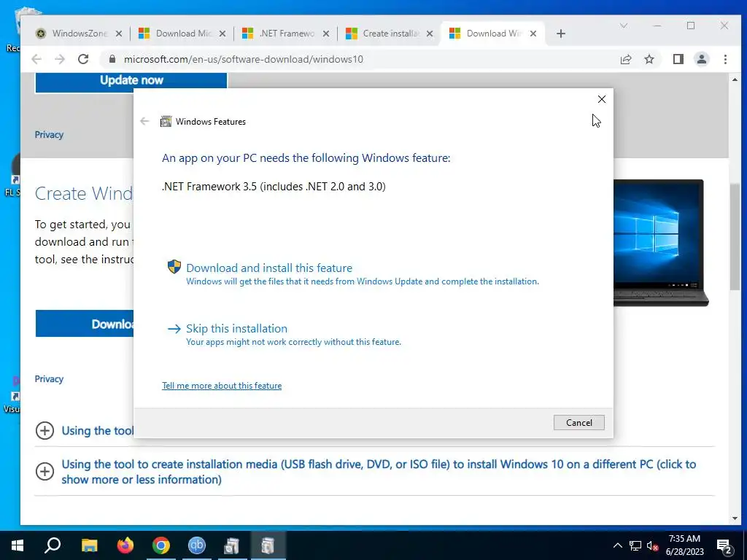Open lower Privacy link below Download button

click(49, 379)
